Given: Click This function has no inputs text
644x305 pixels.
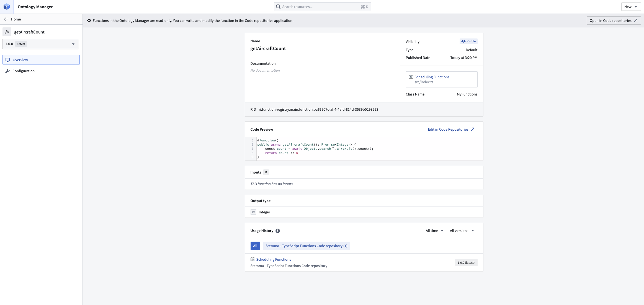Looking at the screenshot, I should 271,184.
